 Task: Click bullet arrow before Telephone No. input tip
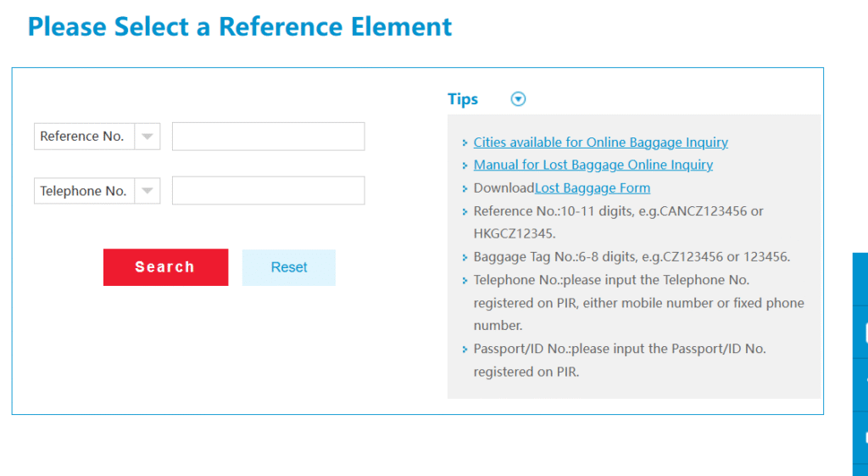[x=465, y=281]
